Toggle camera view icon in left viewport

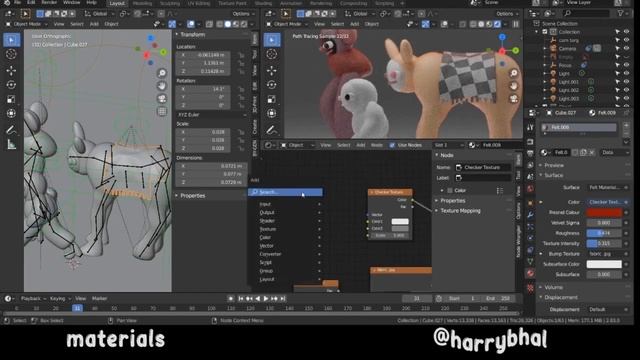point(162,98)
